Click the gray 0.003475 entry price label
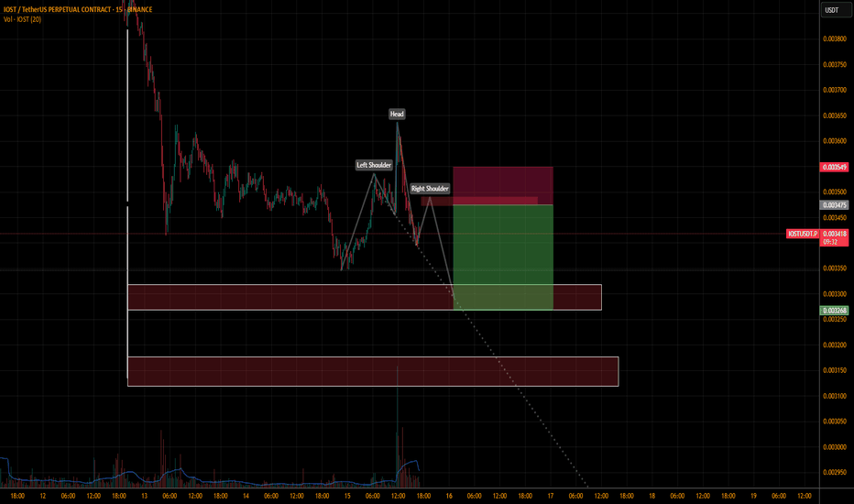This screenshot has width=854, height=504. [x=834, y=205]
